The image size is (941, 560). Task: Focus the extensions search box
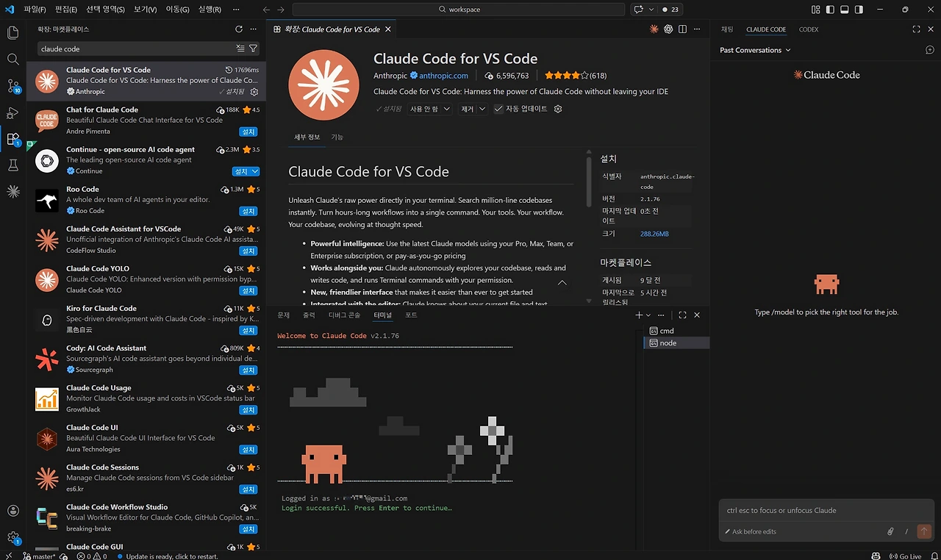[136, 49]
